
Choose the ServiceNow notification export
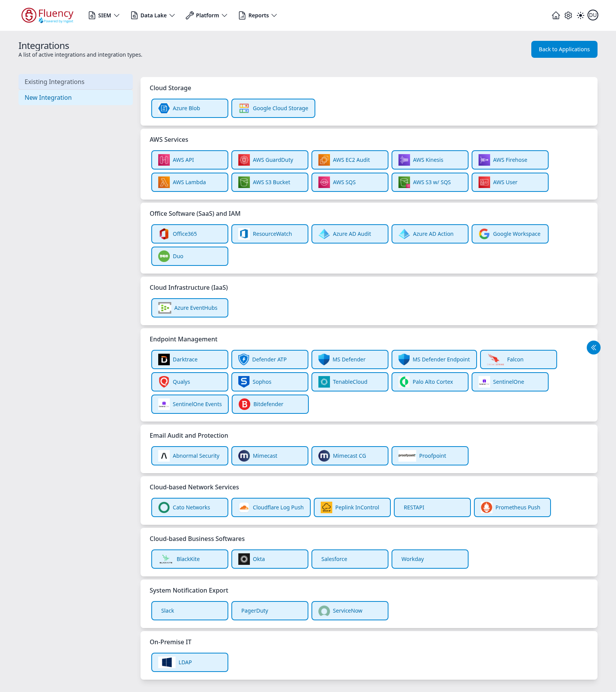coord(350,611)
